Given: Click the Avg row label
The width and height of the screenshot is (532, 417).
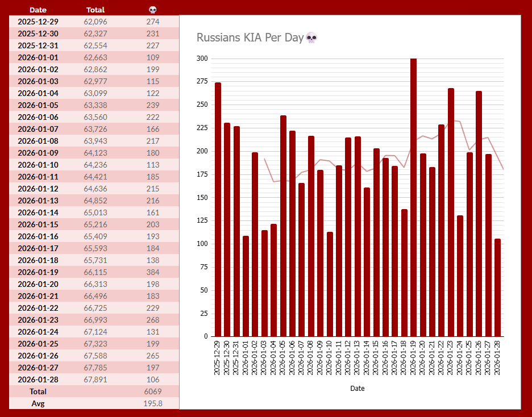Looking at the screenshot, I should pos(38,403).
